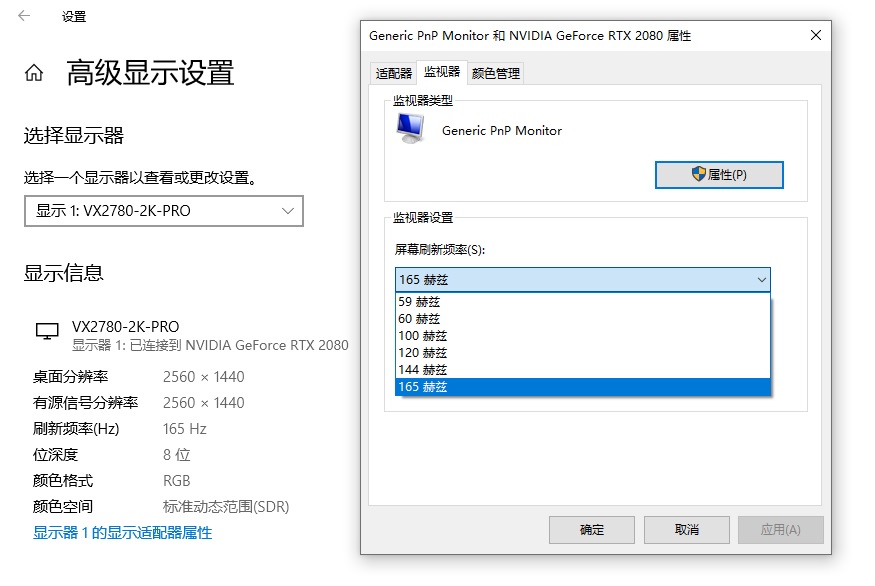Click the RGB color format value

pos(176,481)
